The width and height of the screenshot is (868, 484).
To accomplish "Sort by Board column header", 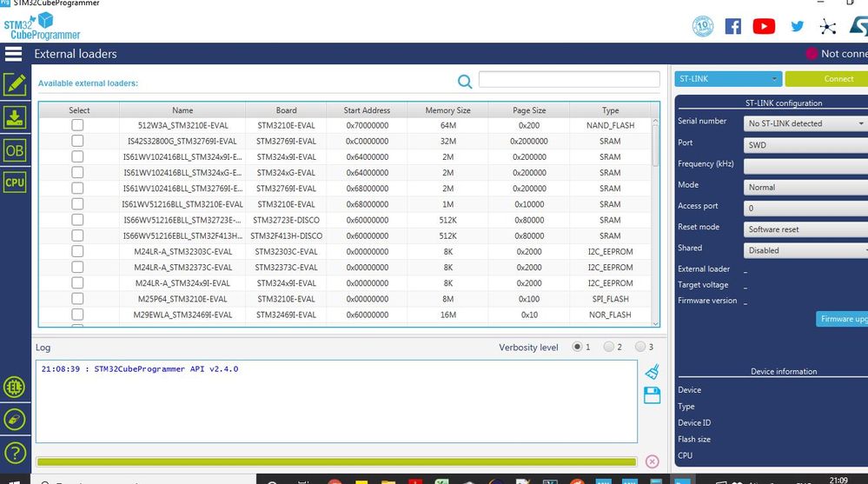I will (286, 110).
